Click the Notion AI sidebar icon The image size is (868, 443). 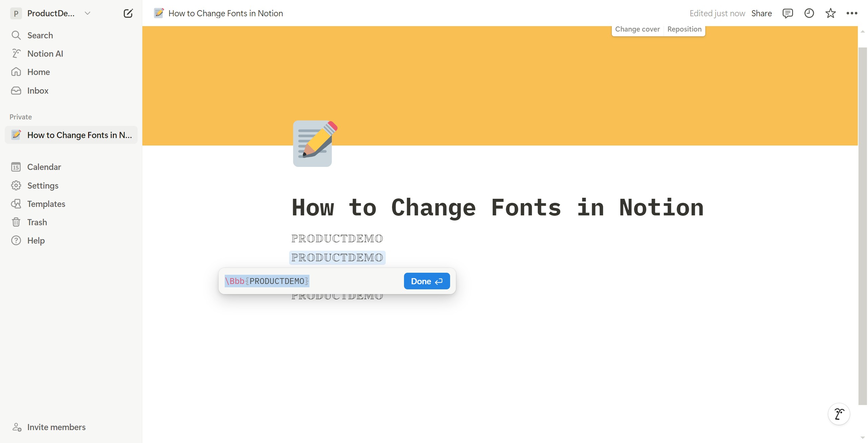click(16, 54)
